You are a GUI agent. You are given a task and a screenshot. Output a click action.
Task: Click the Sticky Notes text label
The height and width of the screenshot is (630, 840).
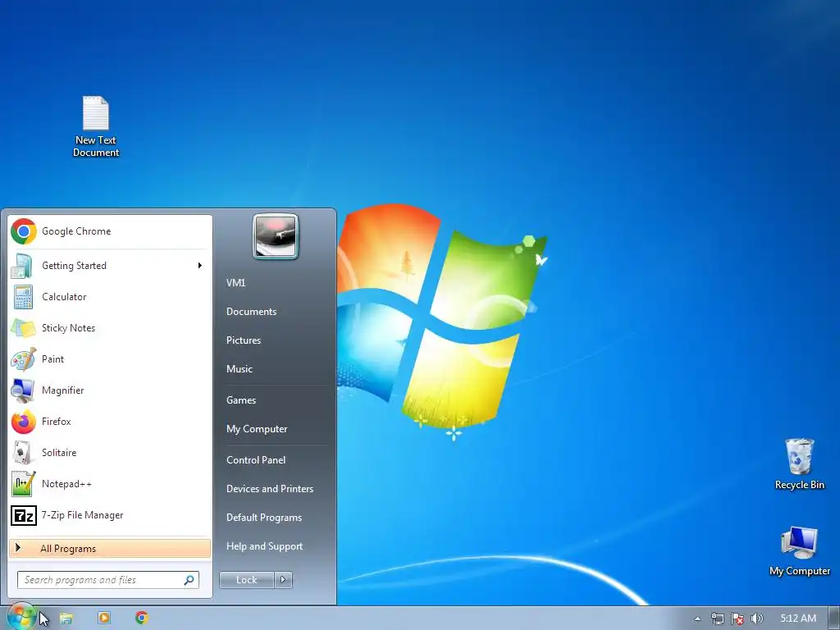(x=68, y=328)
